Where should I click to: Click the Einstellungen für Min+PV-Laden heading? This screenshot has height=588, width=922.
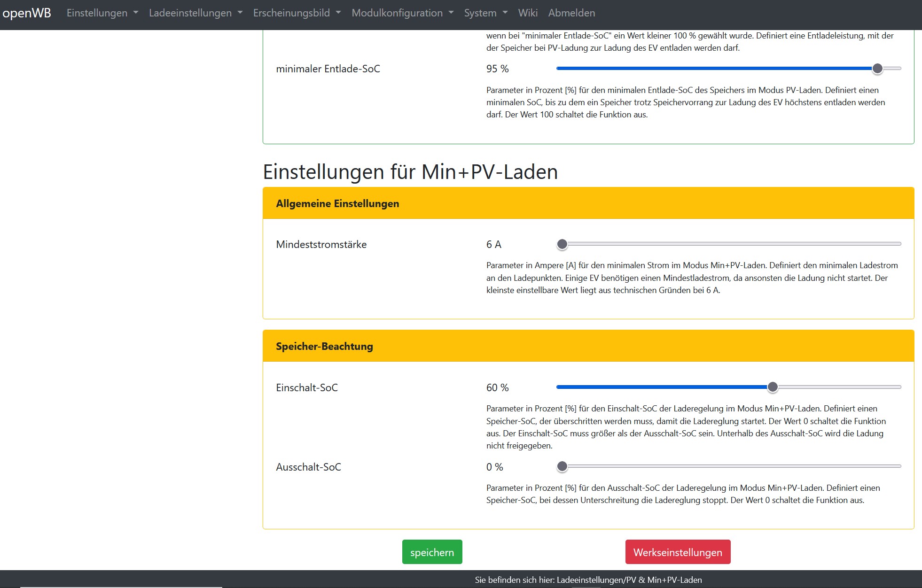(410, 172)
